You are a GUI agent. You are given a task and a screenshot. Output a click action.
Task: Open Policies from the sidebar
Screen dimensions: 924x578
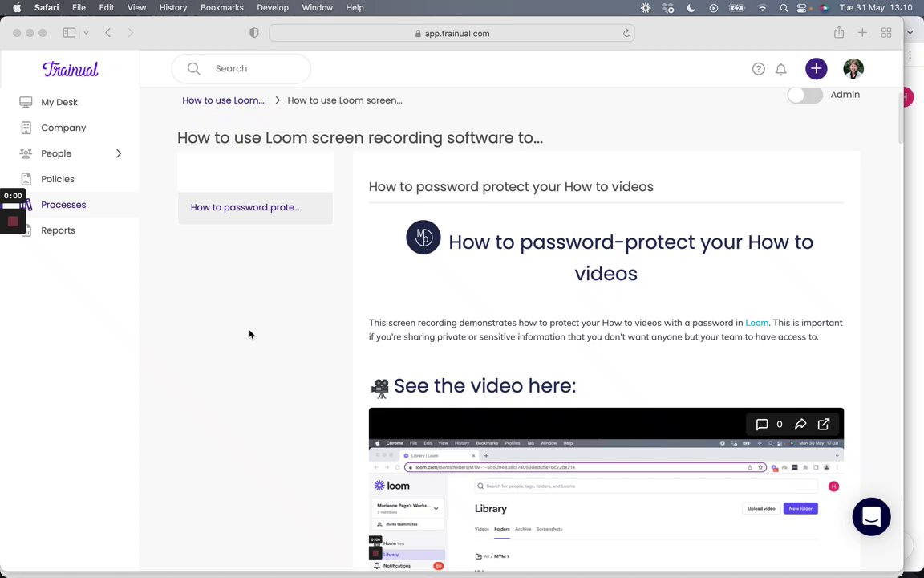point(57,179)
